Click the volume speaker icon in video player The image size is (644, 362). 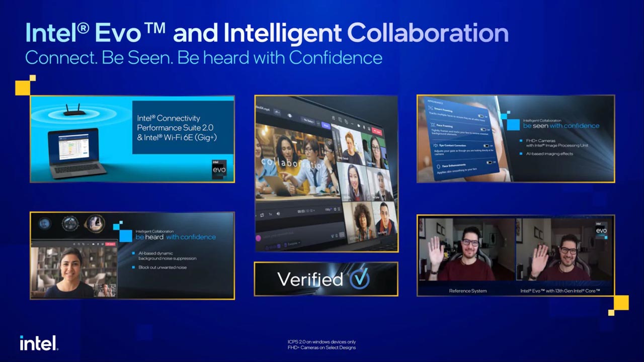(278, 214)
